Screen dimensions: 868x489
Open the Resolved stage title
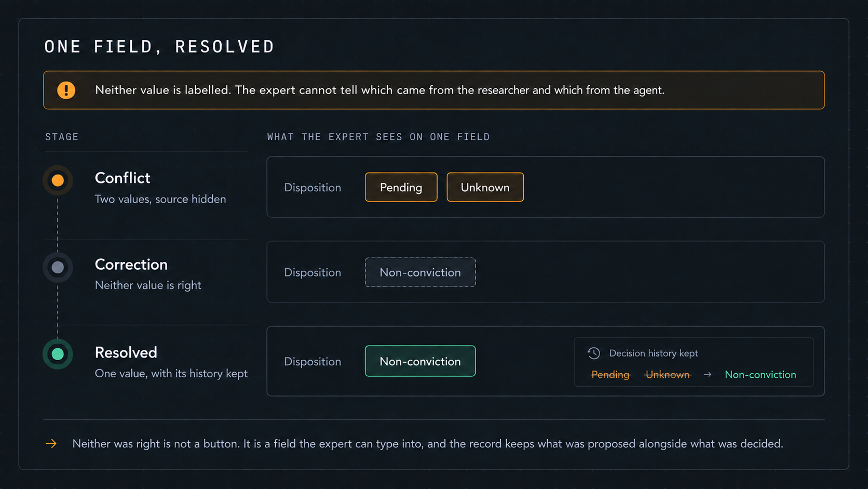tap(126, 352)
